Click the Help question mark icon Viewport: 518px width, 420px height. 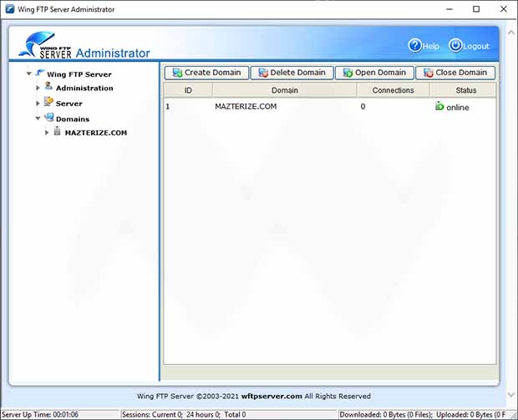tap(414, 46)
